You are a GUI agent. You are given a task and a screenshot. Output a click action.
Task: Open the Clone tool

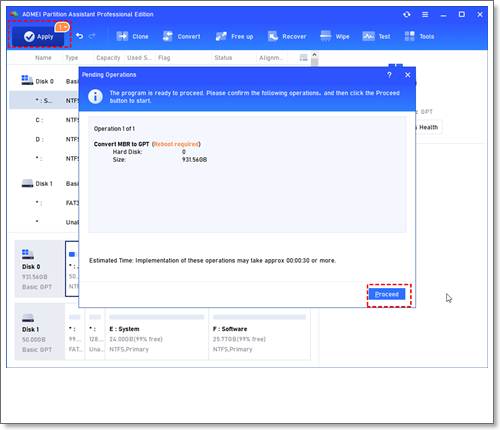[x=132, y=36]
